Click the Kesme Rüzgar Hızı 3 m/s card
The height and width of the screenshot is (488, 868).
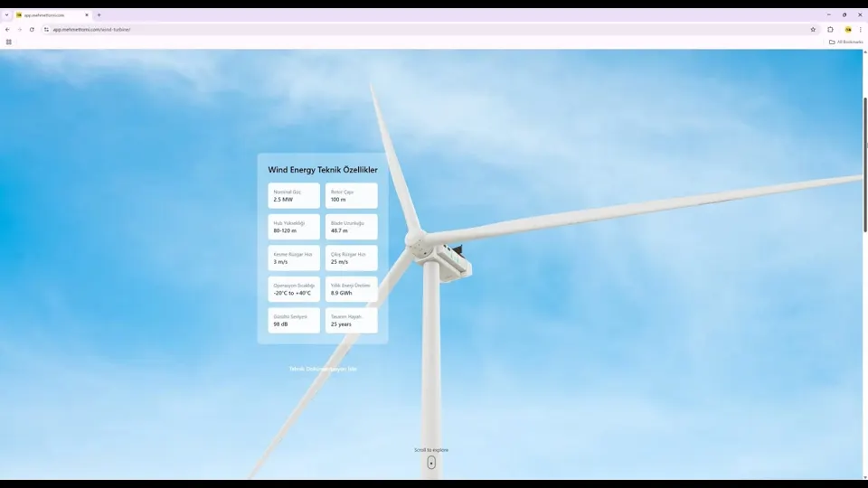pyautogui.click(x=294, y=258)
